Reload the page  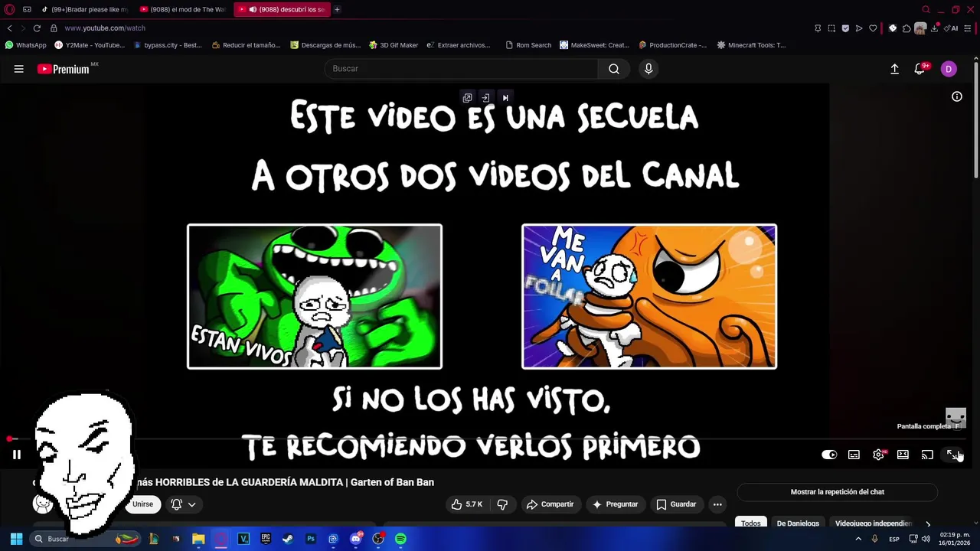coord(36,28)
